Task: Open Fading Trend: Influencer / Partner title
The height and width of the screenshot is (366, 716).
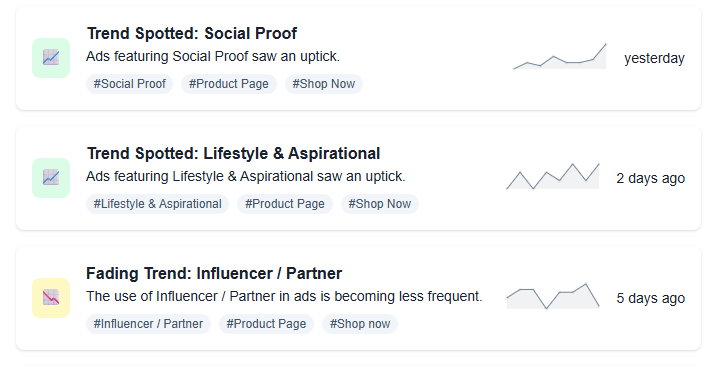Action: point(214,273)
